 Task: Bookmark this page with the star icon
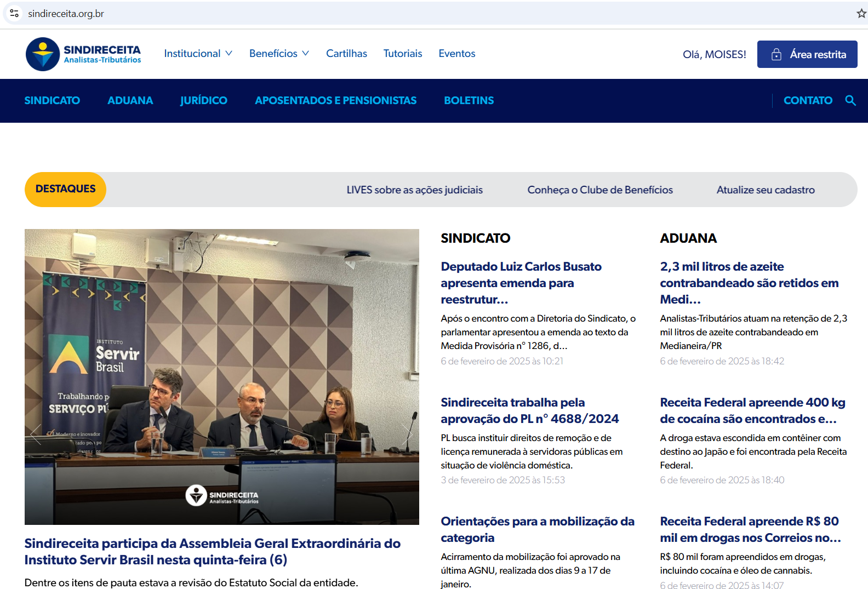click(861, 14)
